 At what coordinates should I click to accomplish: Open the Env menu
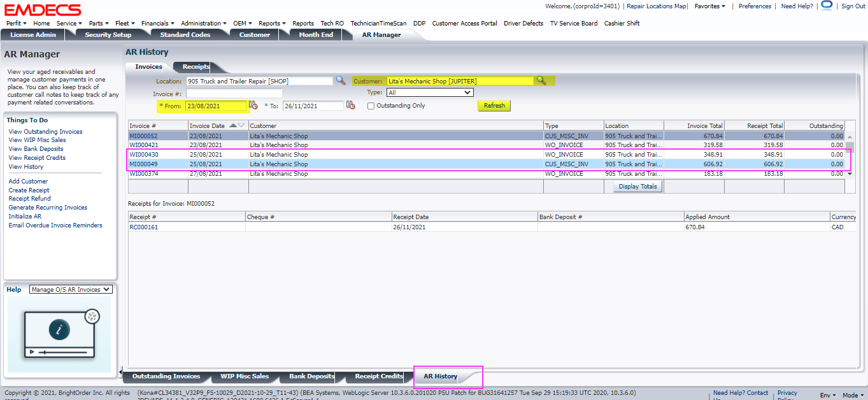tap(827, 396)
